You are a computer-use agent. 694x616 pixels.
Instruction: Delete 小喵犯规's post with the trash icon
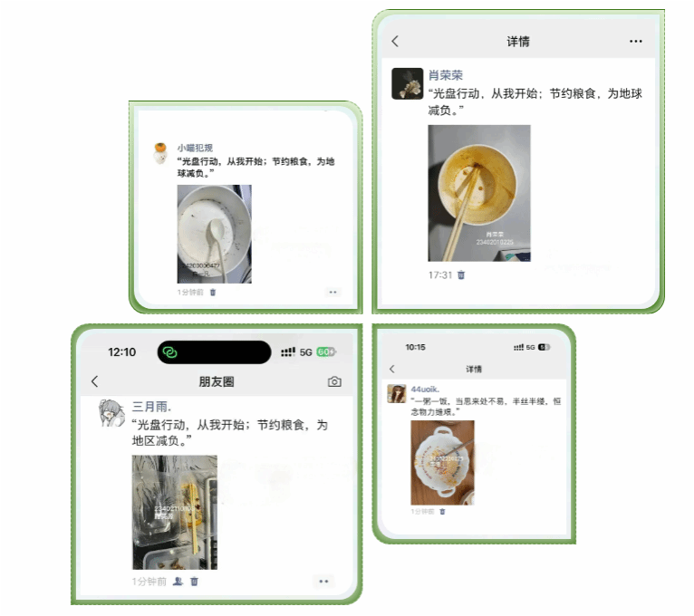pos(213,292)
